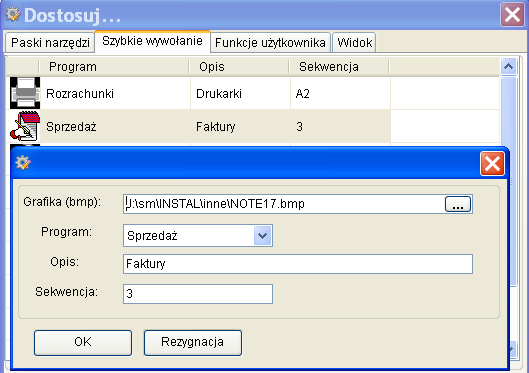Viewport: 529px width, 373px height.
Task: Select the Szybkie wywołanie tab
Action: [152, 41]
